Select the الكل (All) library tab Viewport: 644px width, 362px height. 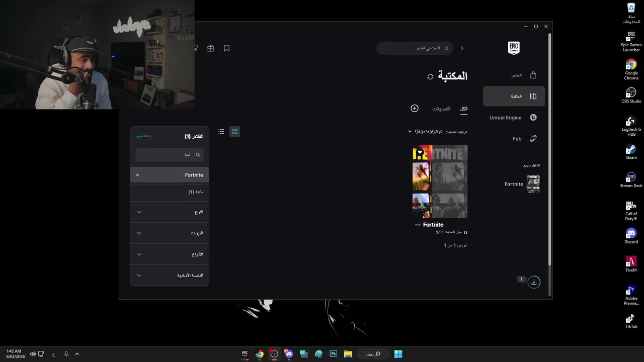464,109
